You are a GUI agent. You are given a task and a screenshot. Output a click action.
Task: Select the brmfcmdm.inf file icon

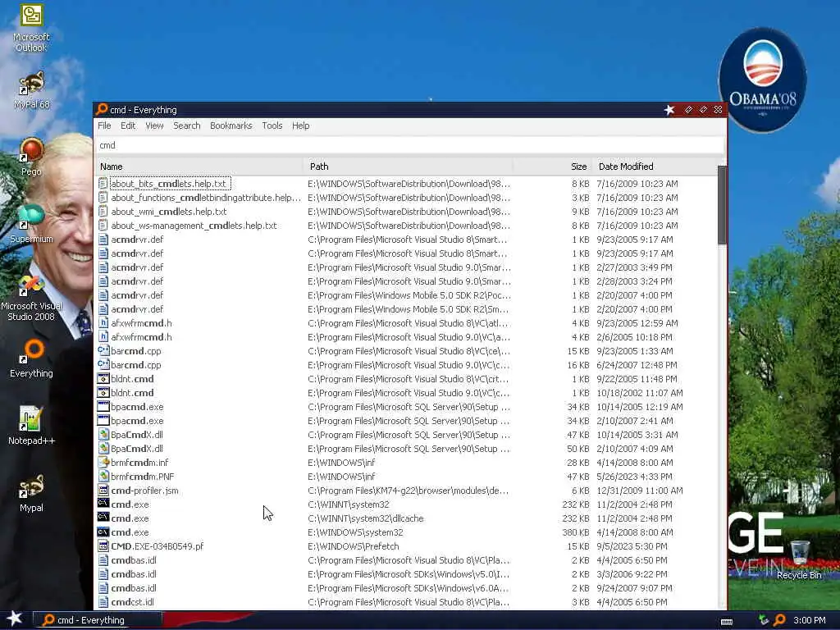103,463
